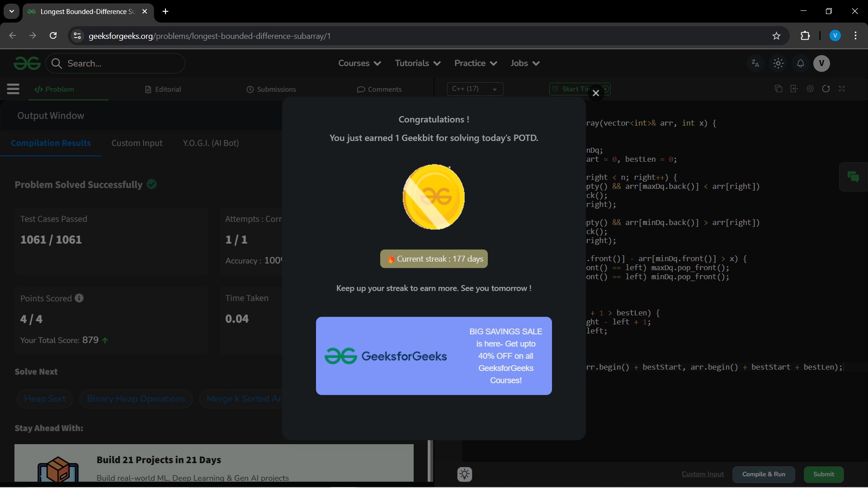Click the language translate icon
This screenshot has width=868, height=488.
point(755,63)
